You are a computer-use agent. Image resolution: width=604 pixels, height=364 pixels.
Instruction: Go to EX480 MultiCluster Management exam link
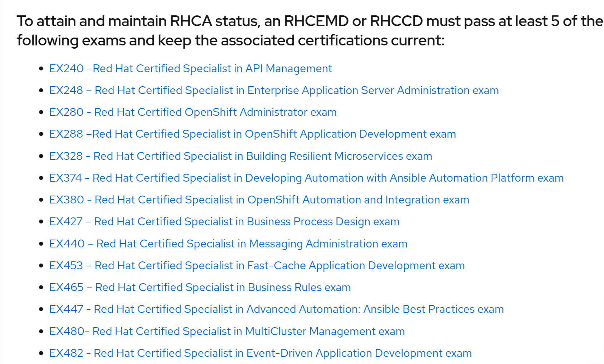point(227,331)
